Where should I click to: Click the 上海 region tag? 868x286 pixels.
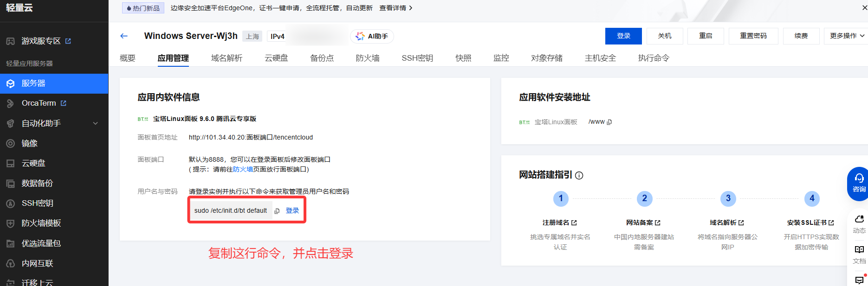click(253, 36)
